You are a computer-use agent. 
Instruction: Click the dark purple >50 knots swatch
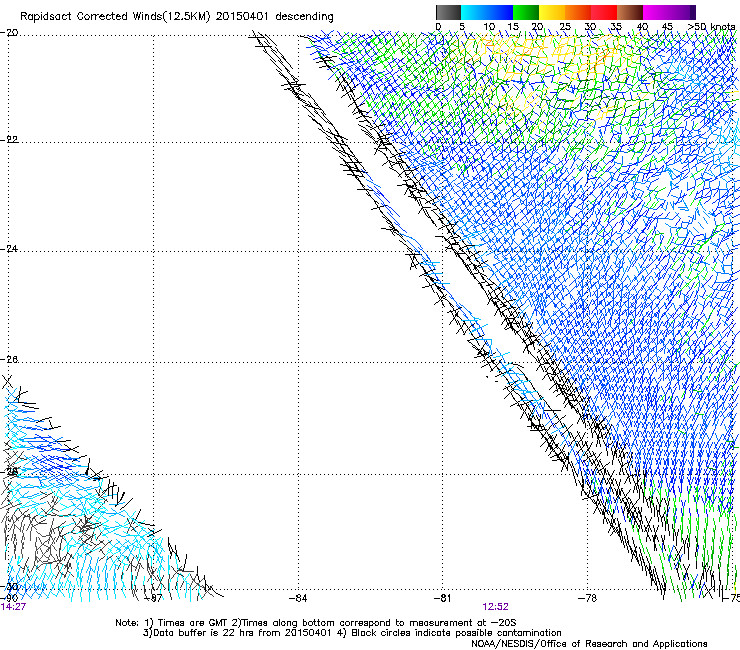pyautogui.click(x=693, y=12)
